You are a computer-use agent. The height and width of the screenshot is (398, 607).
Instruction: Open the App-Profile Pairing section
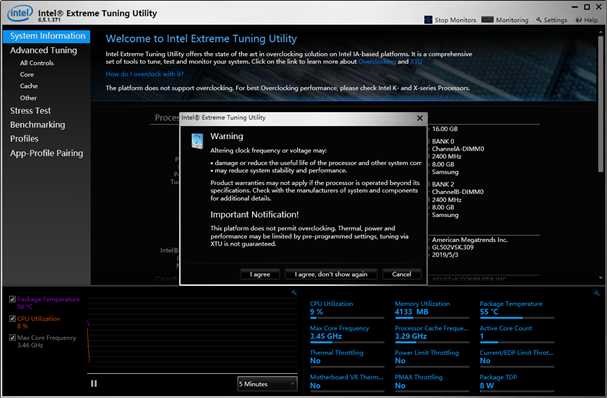[x=46, y=153]
